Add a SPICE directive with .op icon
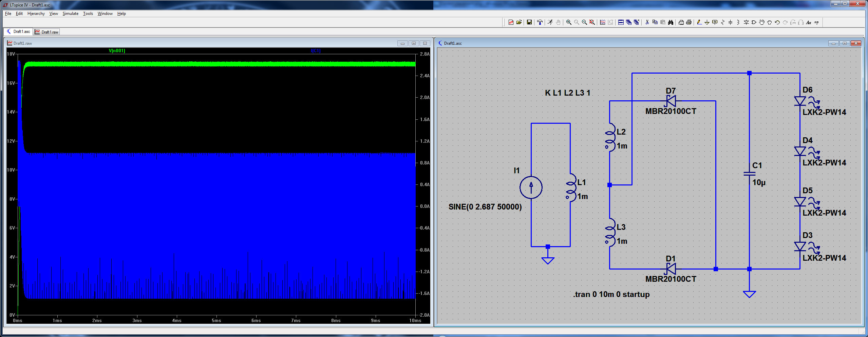 pyautogui.click(x=816, y=22)
